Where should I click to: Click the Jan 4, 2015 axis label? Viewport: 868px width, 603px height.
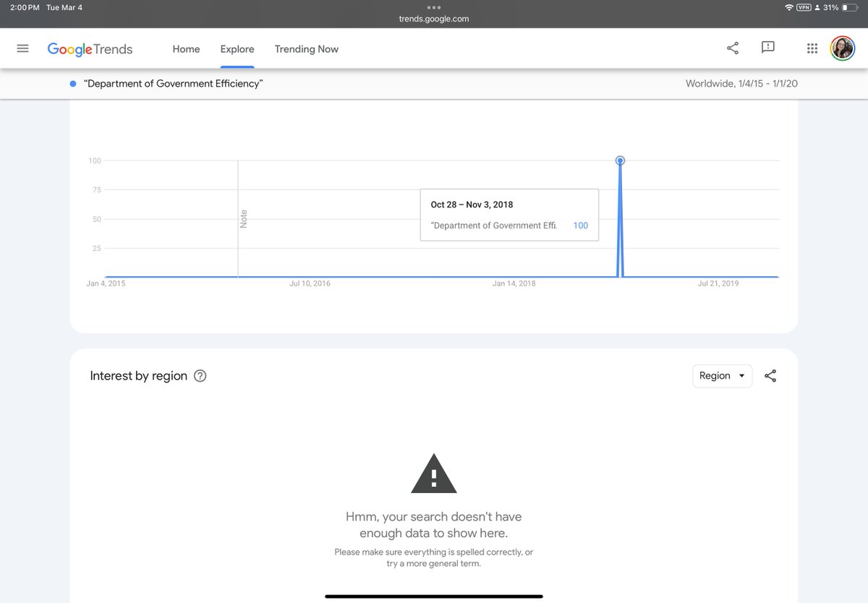106,283
